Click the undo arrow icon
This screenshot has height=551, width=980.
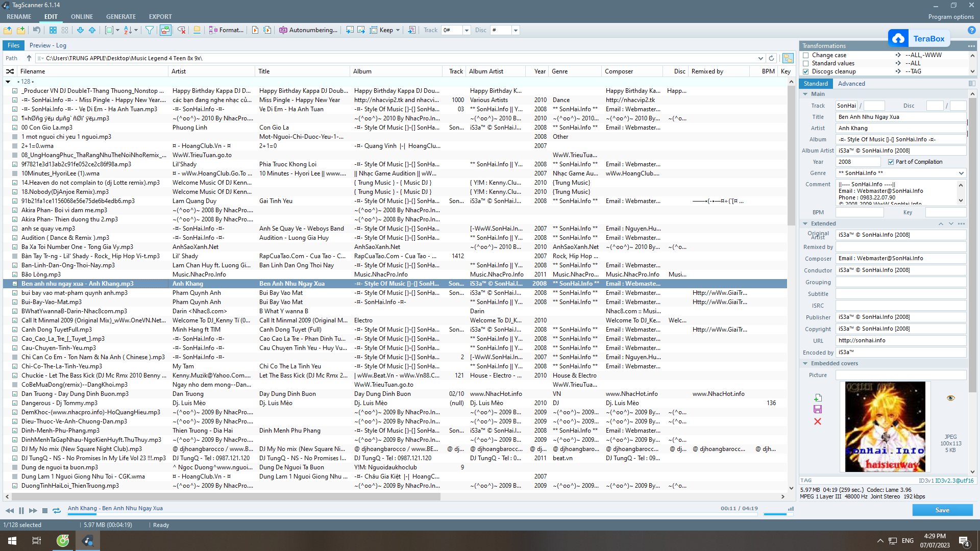[x=37, y=30]
